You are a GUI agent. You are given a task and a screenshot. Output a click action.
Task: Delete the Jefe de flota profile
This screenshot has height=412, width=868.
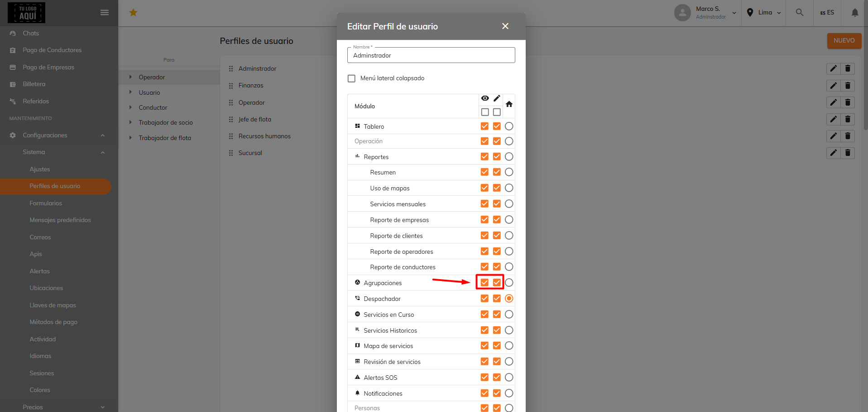click(x=848, y=119)
